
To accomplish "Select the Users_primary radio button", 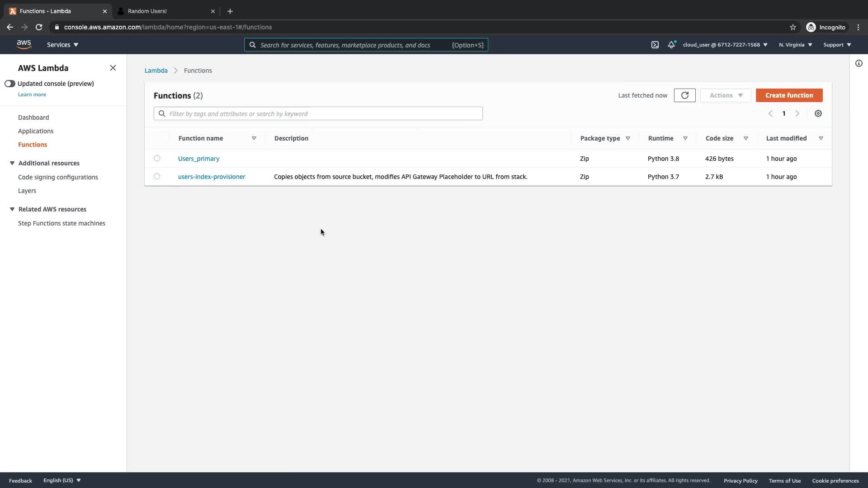I will [x=157, y=158].
